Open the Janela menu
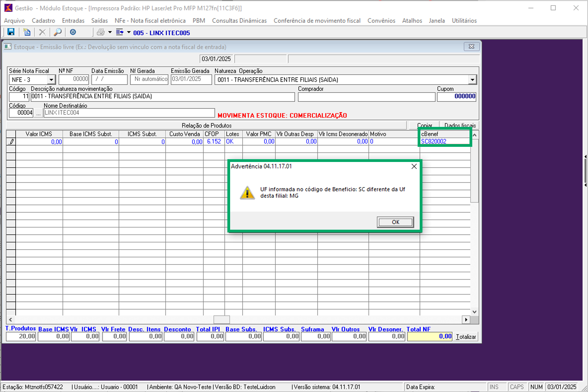Image resolution: width=588 pixels, height=392 pixels. [437, 21]
